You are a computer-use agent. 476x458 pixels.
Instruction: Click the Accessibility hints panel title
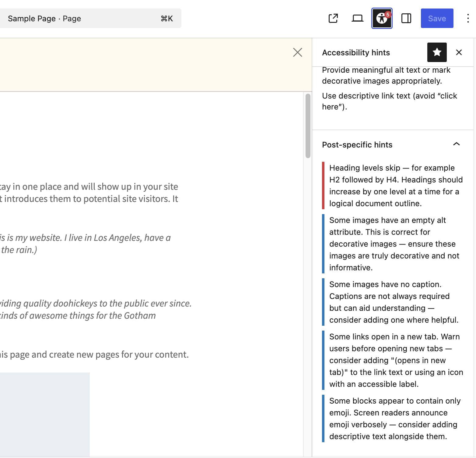356,53
